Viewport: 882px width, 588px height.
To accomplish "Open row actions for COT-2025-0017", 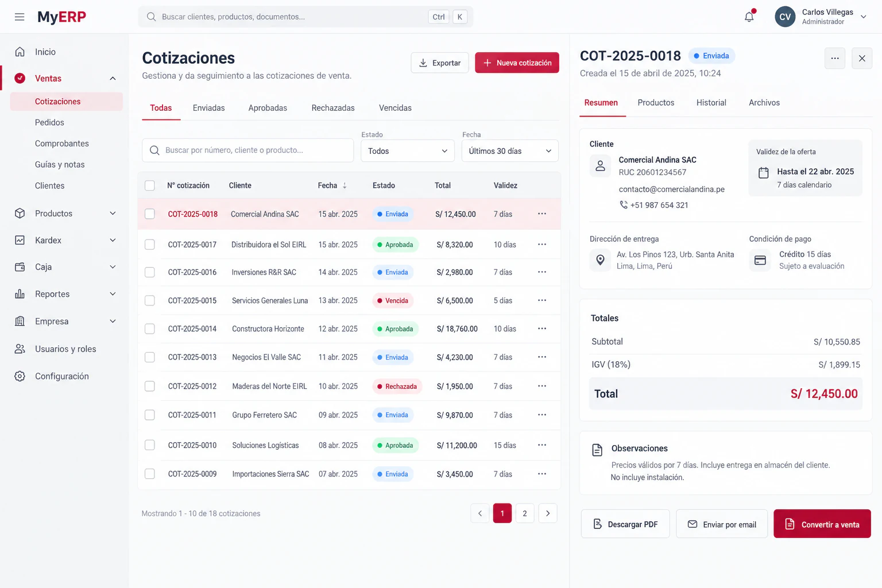I will tap(542, 244).
